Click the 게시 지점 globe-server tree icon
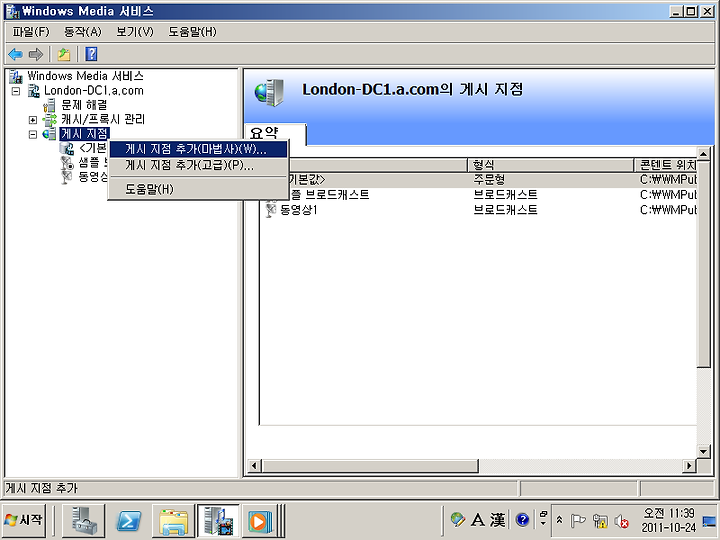This screenshot has height=540, width=720. 50,134
